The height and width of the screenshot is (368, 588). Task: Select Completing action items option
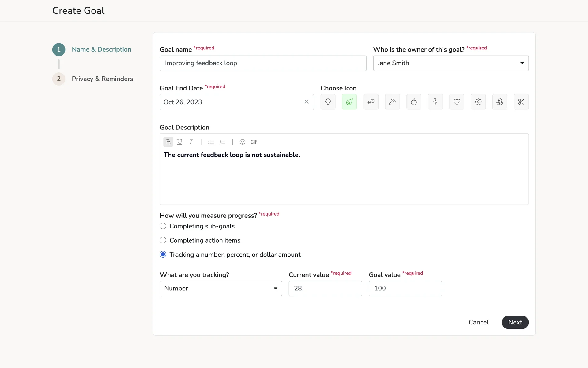pyautogui.click(x=163, y=240)
